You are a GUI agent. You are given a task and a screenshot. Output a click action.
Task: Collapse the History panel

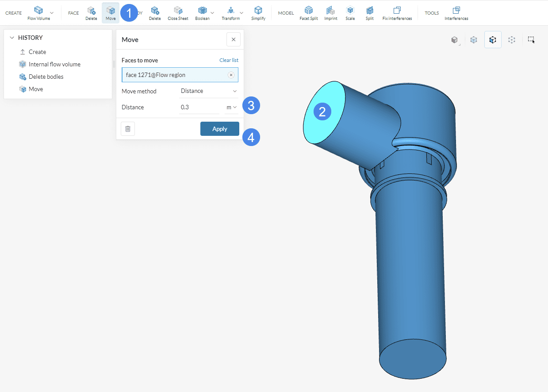pos(12,38)
